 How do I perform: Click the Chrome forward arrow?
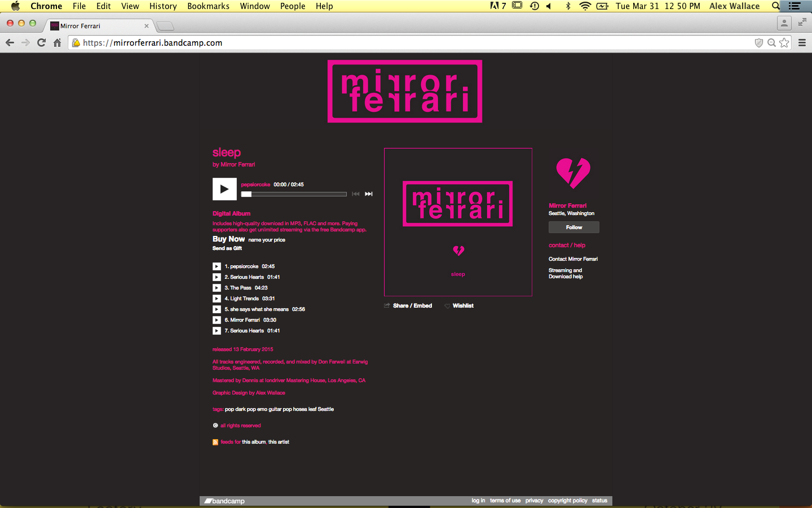point(25,42)
